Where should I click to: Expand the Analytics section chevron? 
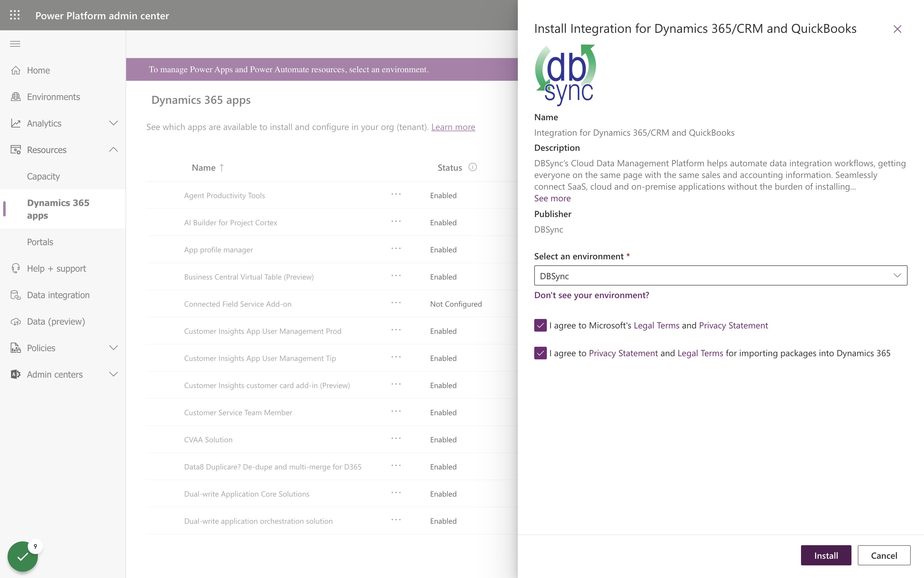(114, 123)
